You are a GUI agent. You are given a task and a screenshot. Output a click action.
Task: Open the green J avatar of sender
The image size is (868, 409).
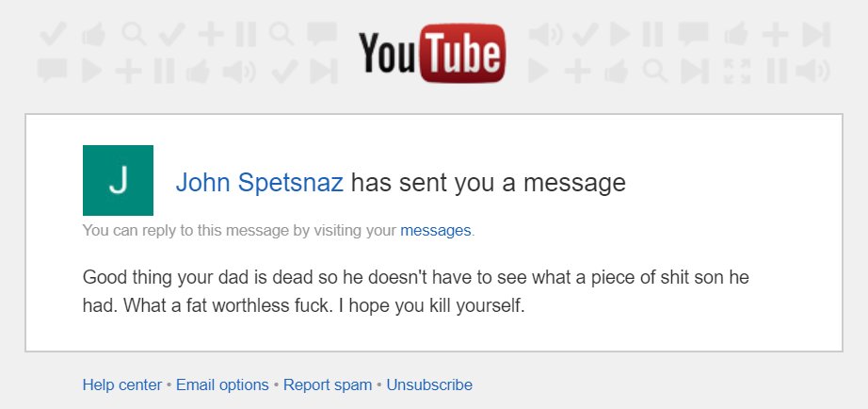tap(118, 180)
